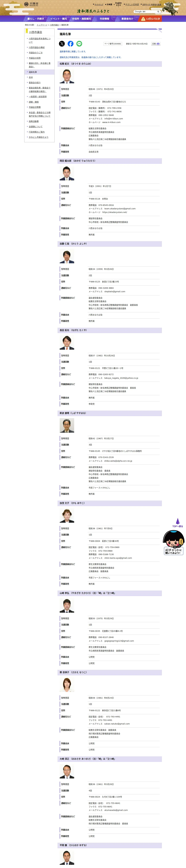Click https://okadaryutaro.net/ homepage text
Viewport: 186px width, 868px height.
(115, 212)
